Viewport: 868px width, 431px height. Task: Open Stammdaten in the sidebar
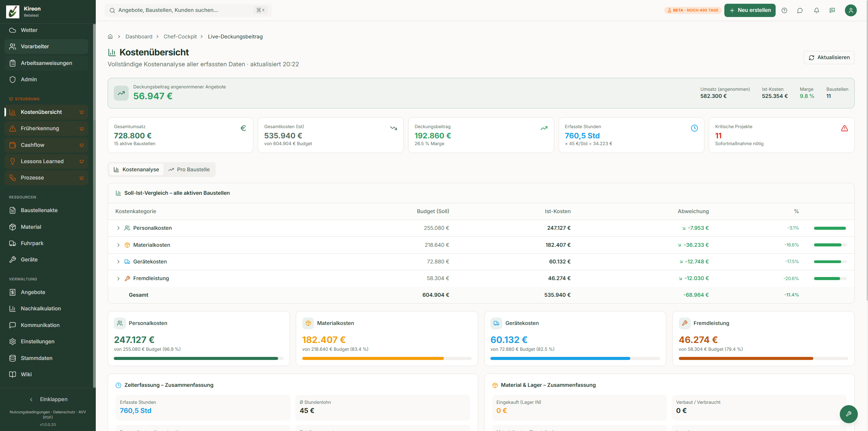pos(47,358)
